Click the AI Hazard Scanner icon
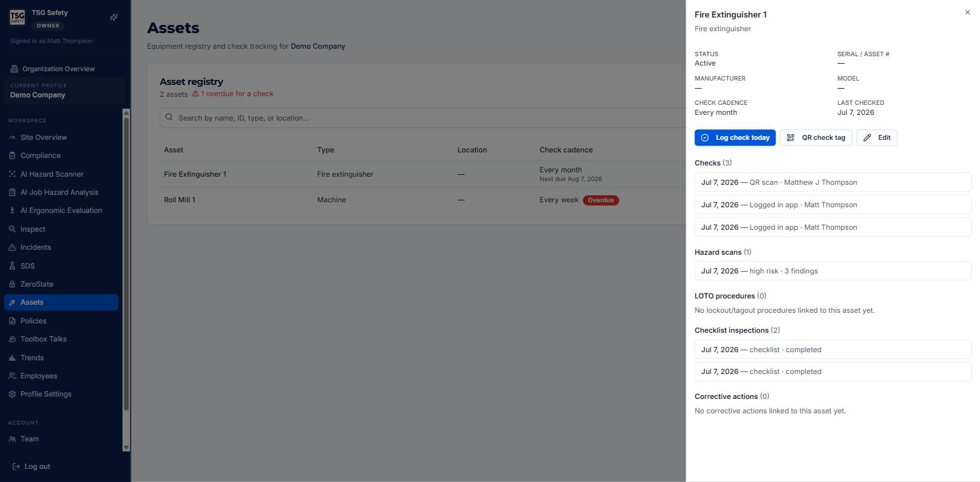The width and height of the screenshot is (980, 482). [12, 174]
